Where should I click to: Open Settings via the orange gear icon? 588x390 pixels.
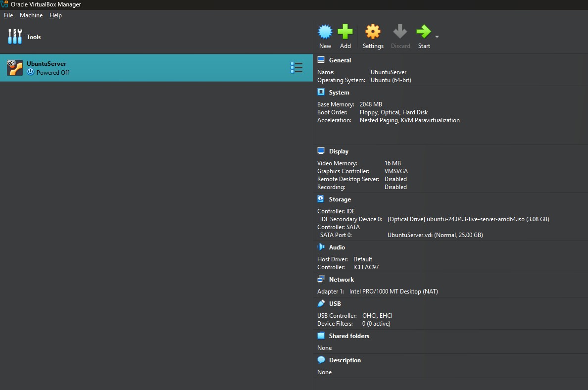pyautogui.click(x=373, y=33)
